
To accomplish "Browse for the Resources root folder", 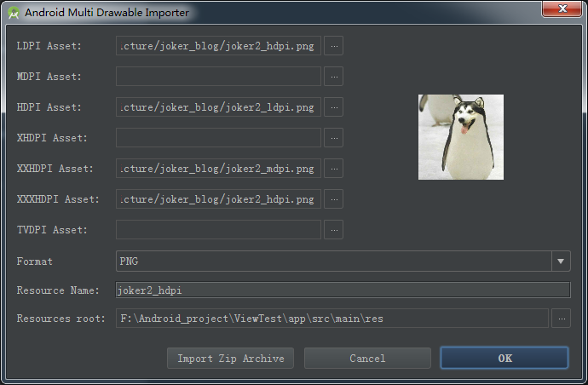I will point(562,319).
